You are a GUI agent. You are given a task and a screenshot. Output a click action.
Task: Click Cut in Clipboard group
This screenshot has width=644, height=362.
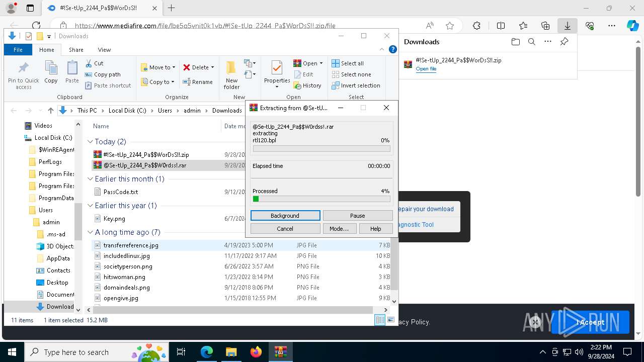(94, 63)
